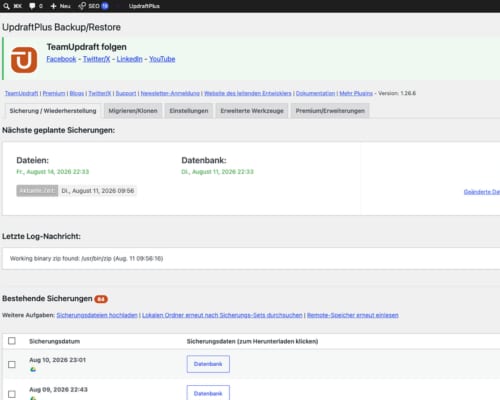Switch to the Sicherung / Wiederherstellung tab
Screen dimensions: 500x400
pos(53,111)
